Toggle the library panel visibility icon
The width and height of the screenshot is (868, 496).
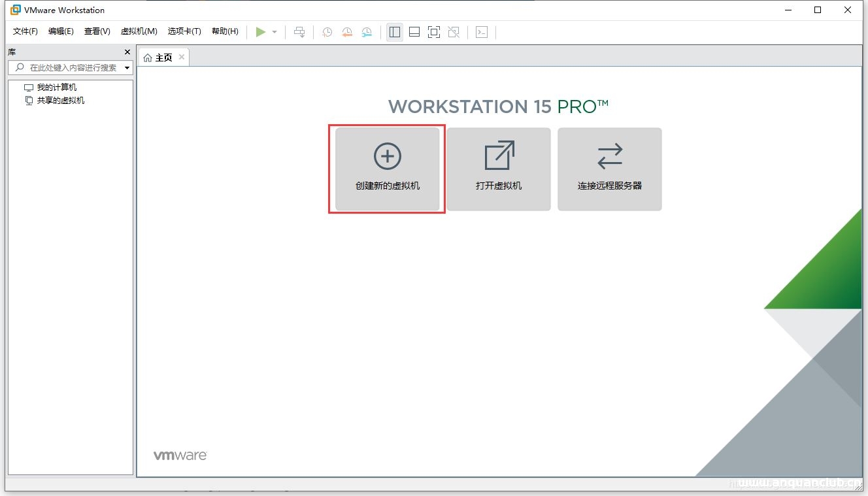[395, 31]
